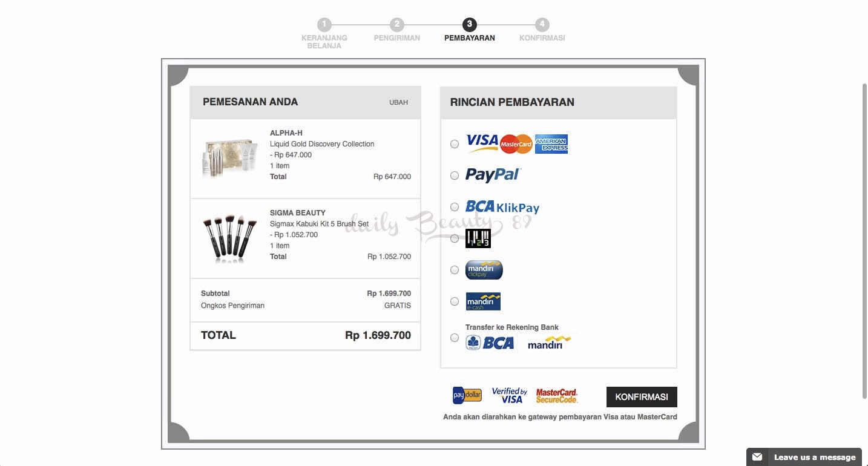Click the Konfirmasi button
The height and width of the screenshot is (466, 868).
click(642, 397)
